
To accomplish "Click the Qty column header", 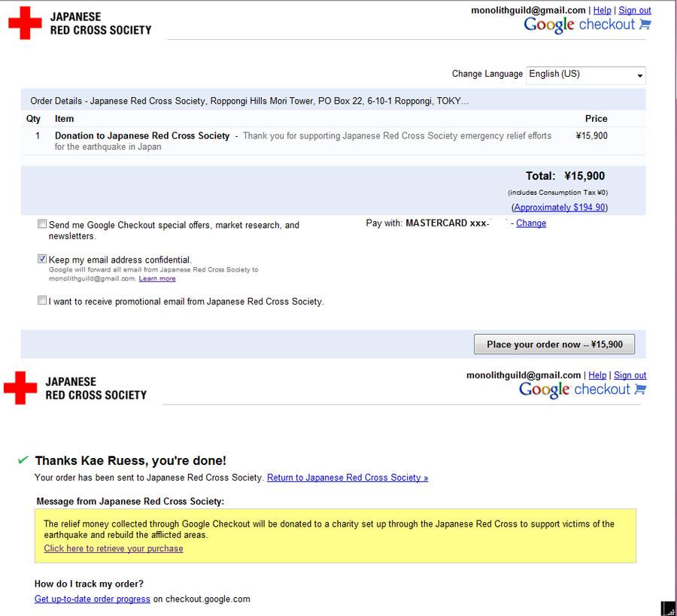I will pyautogui.click(x=33, y=119).
